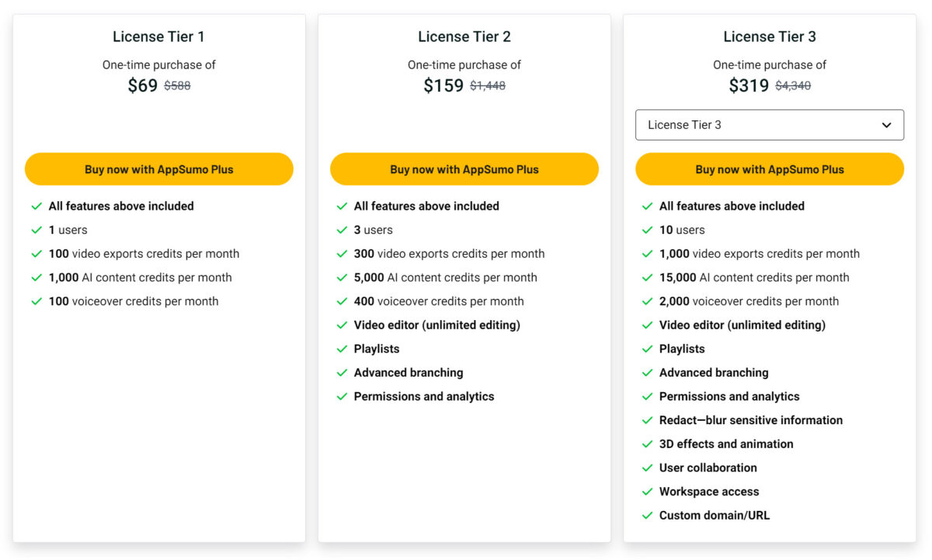Select the "License Tier 1" heading
Viewport: 932px width, 560px height.
pos(158,36)
